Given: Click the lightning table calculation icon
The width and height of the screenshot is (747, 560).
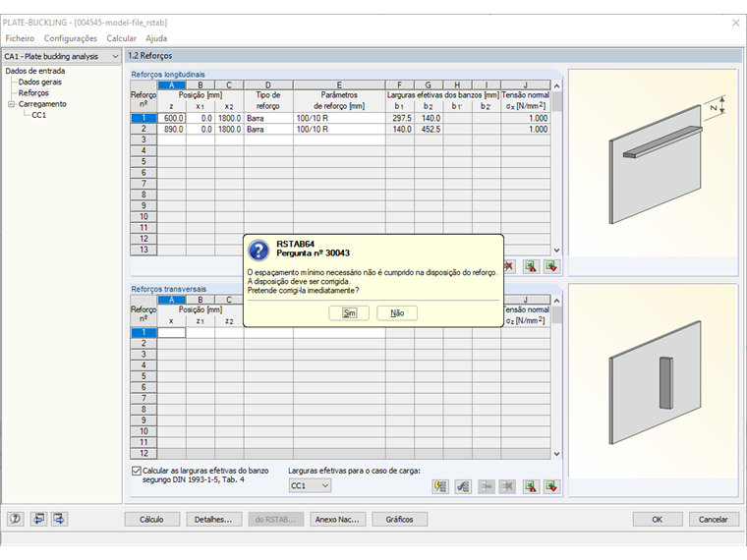Looking at the screenshot, I should tap(440, 486).
